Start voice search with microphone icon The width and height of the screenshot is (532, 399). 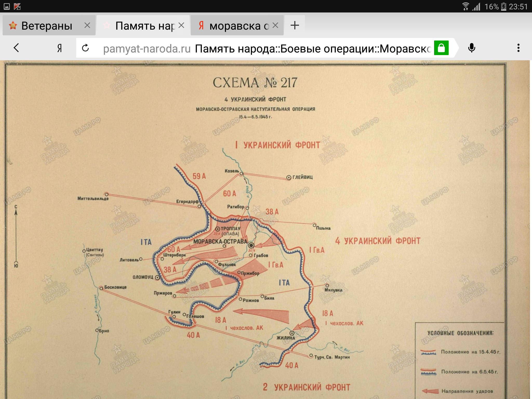tap(471, 48)
